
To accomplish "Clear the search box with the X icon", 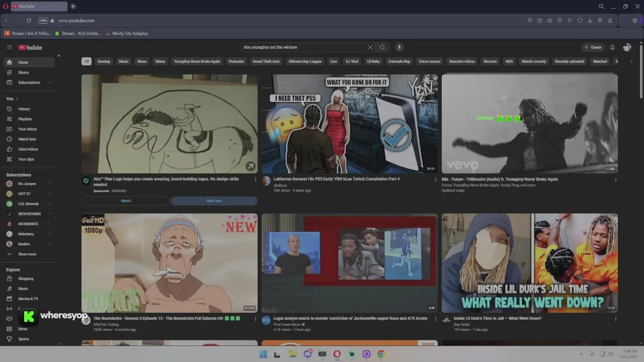I will point(370,47).
